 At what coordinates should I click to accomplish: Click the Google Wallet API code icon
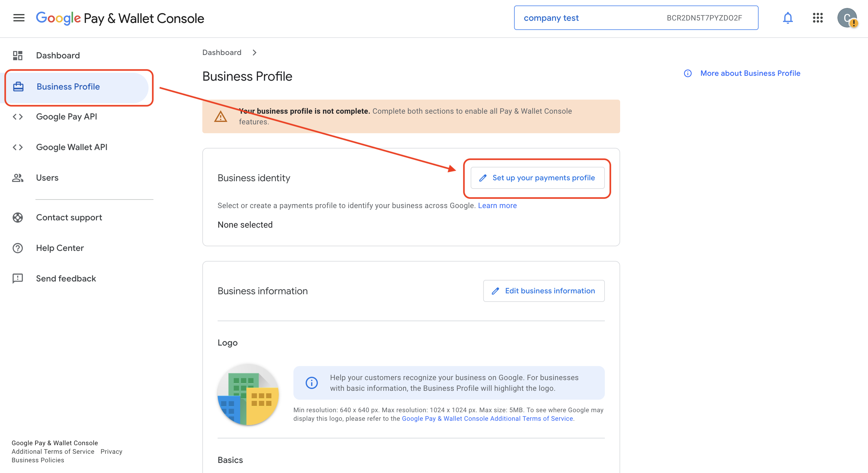17,147
